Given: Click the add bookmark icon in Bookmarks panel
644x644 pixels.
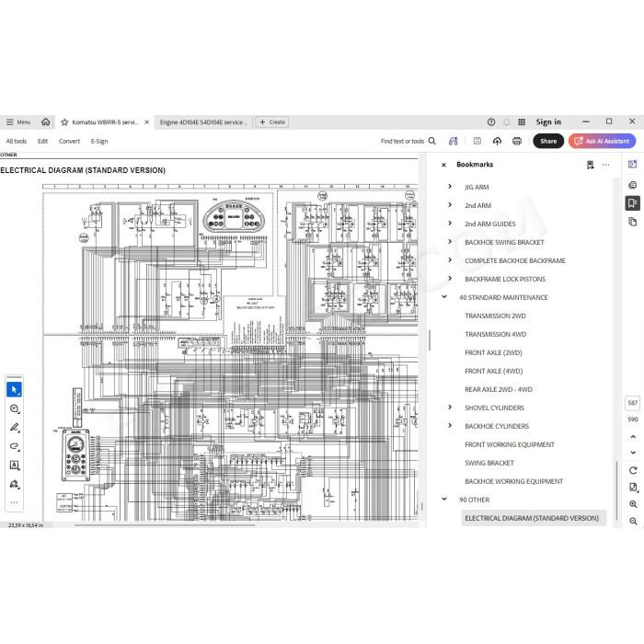Looking at the screenshot, I should coord(591,165).
